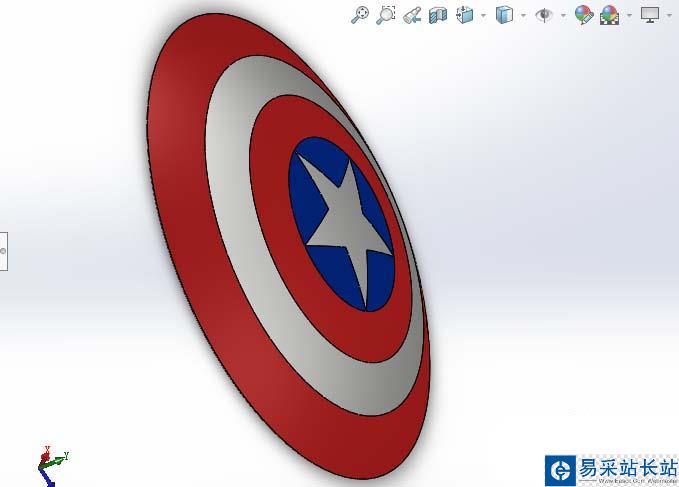Click the green Y axis of the orientation triad

(55, 462)
